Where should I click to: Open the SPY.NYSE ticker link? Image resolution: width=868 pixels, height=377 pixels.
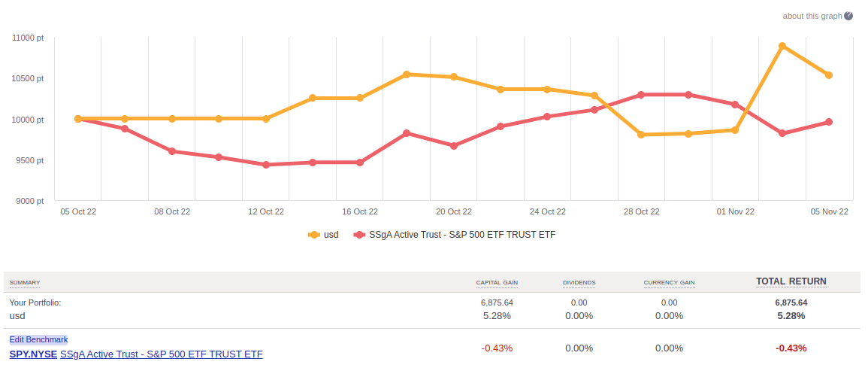[33, 354]
